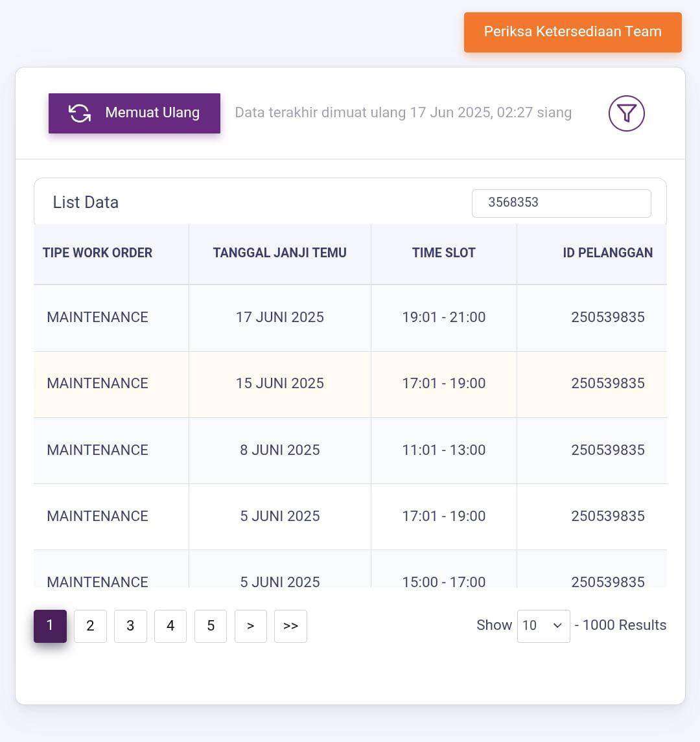Open the Show 10 results dropdown
The width and height of the screenshot is (700, 742).
(543, 626)
